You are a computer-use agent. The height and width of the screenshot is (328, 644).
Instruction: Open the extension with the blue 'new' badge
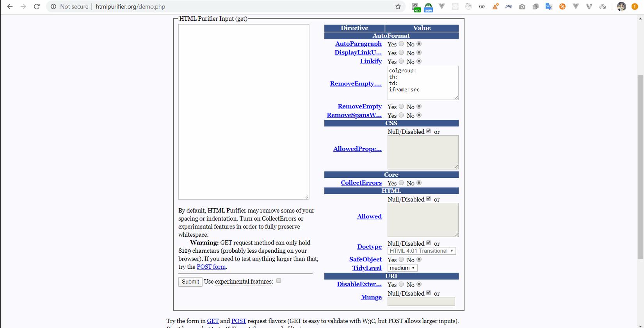[x=428, y=7]
